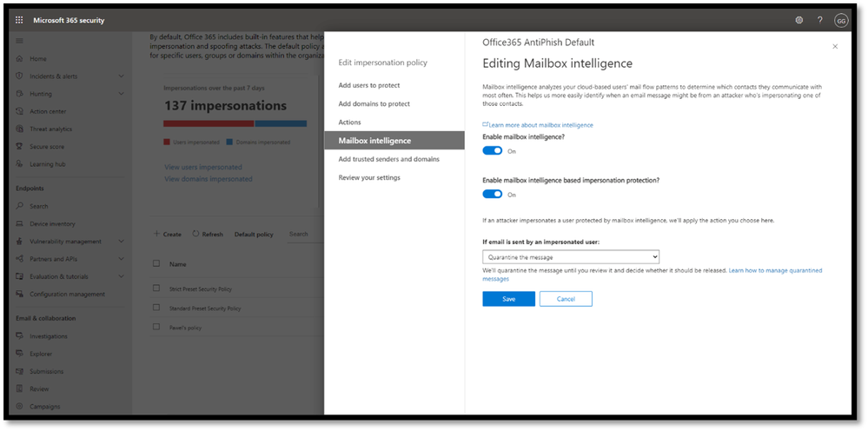
Task: Click the red Users impersonated bar segment
Action: [x=209, y=124]
